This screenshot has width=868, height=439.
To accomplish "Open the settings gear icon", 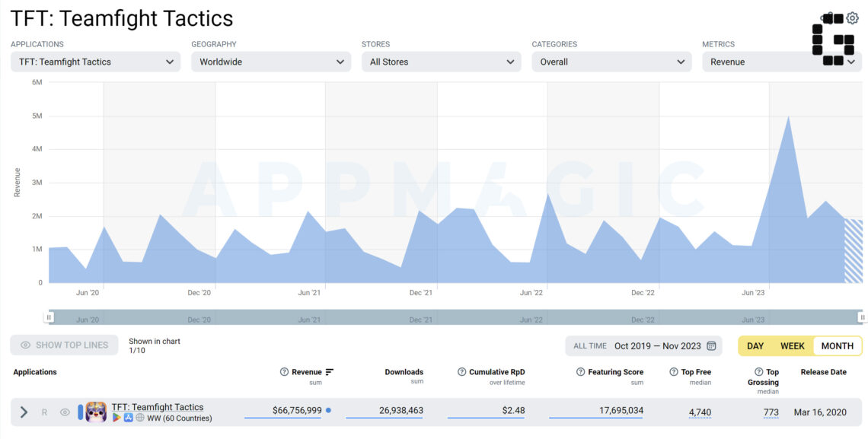I will pyautogui.click(x=852, y=18).
